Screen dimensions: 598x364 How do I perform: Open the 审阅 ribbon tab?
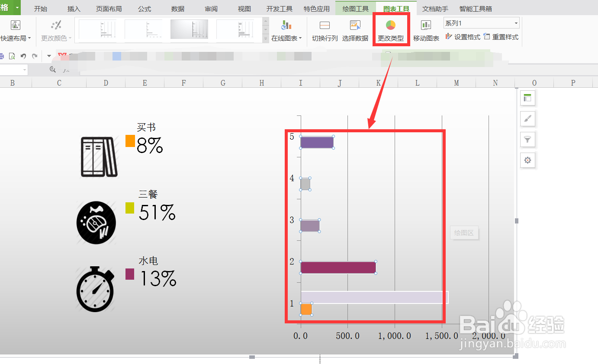click(x=211, y=9)
